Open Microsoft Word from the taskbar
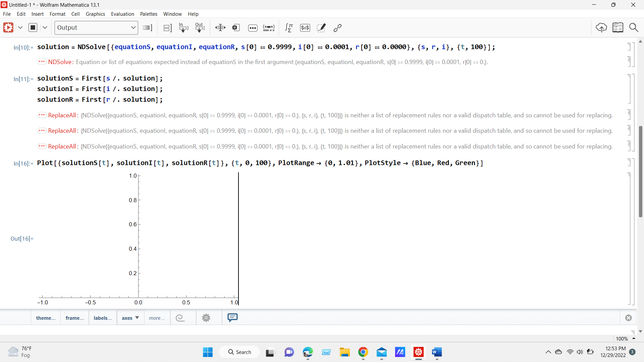The width and height of the screenshot is (644, 362). coord(437,352)
